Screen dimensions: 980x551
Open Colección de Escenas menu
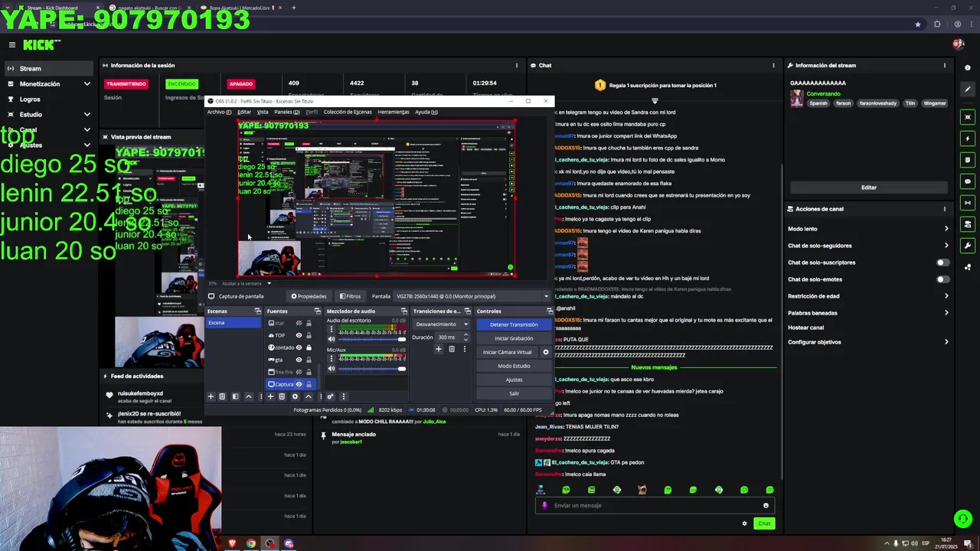[x=347, y=112]
